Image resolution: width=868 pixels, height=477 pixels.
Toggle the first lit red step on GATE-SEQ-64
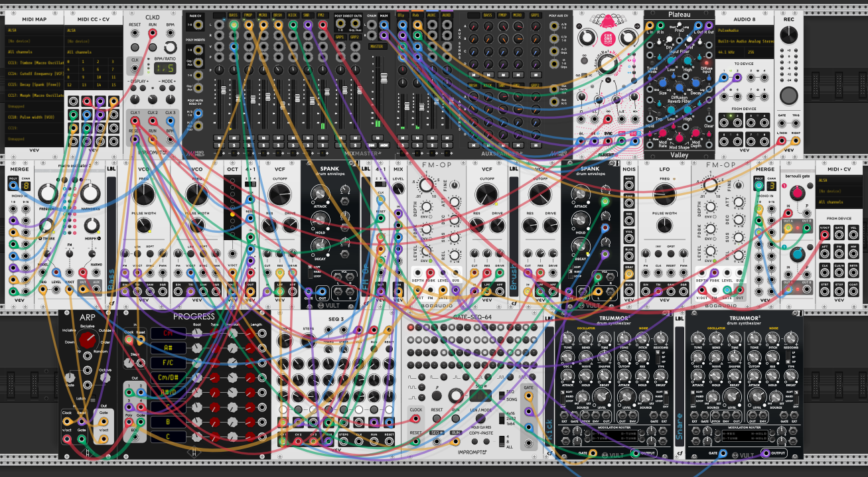(411, 328)
